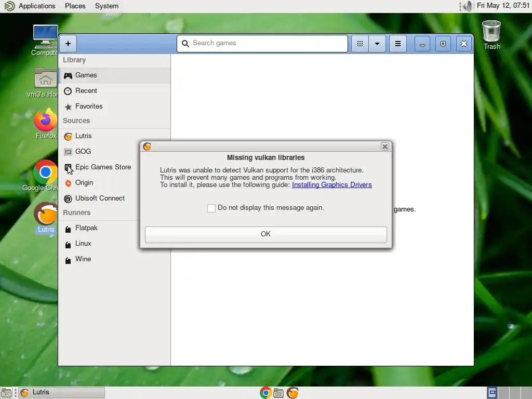The width and height of the screenshot is (532, 399).
Task: Close the Missing vulkan libraries dialog
Action: [385, 147]
